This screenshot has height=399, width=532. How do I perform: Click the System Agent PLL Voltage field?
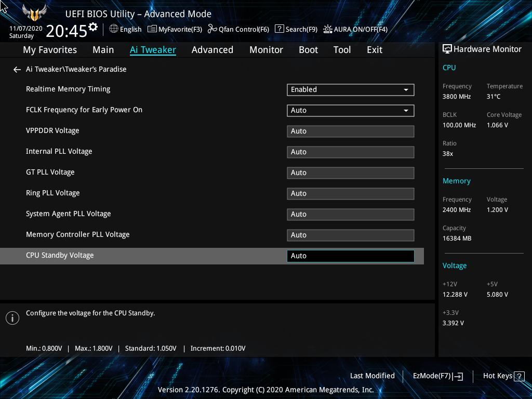351,215
